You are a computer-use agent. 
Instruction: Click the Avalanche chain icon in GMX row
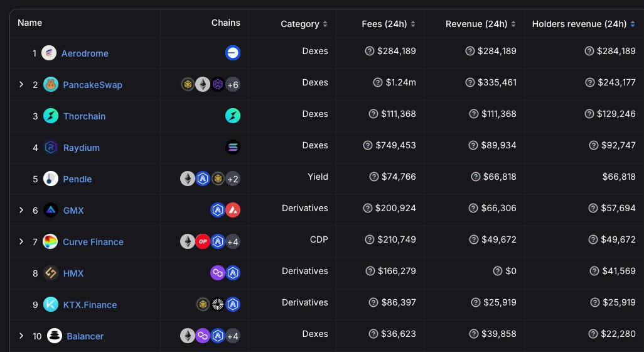click(x=233, y=210)
